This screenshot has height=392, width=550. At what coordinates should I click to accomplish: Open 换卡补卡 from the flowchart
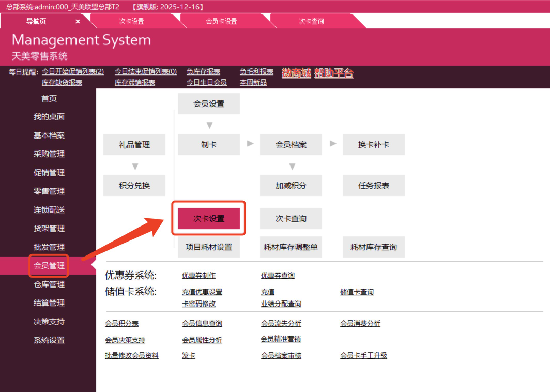click(373, 145)
